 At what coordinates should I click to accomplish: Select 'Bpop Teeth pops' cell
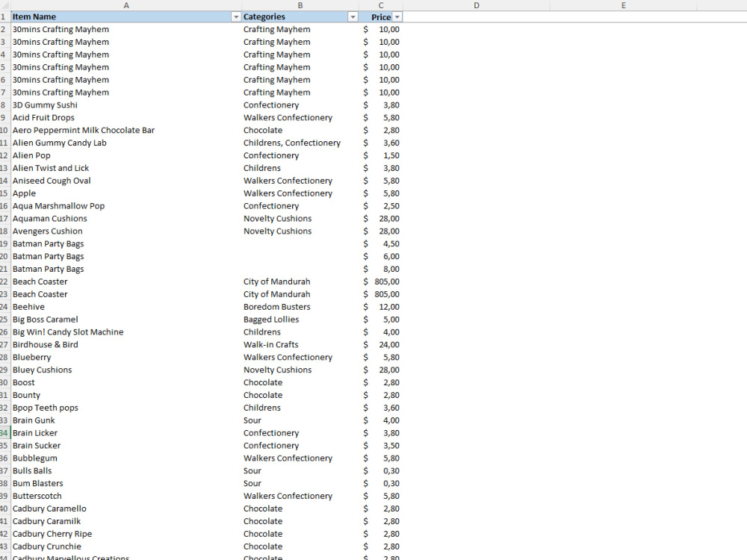pyautogui.click(x=126, y=408)
